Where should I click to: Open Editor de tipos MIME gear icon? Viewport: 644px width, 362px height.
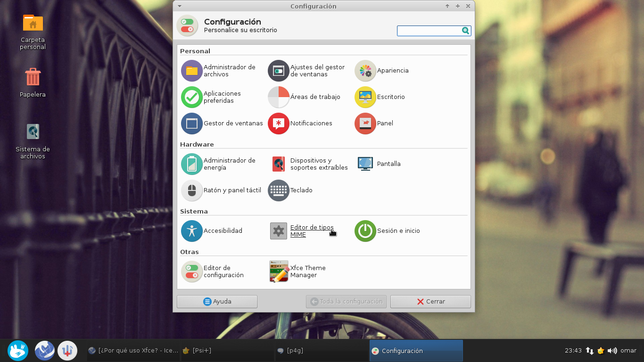pyautogui.click(x=279, y=231)
